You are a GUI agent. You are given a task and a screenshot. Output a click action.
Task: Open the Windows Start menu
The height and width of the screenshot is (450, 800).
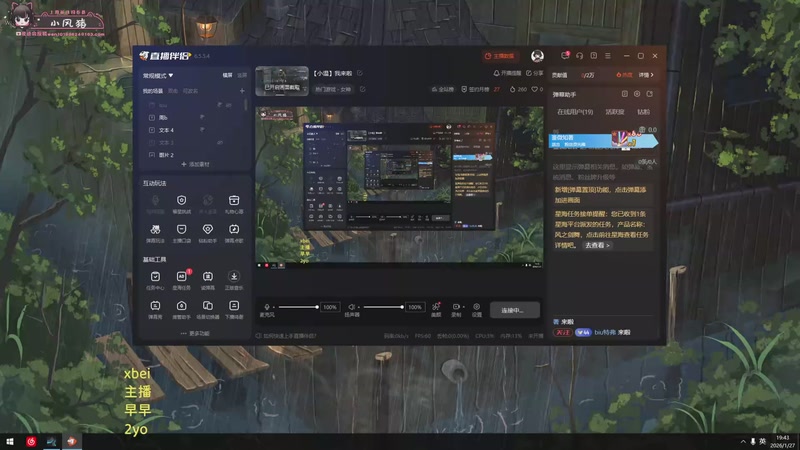(10, 441)
